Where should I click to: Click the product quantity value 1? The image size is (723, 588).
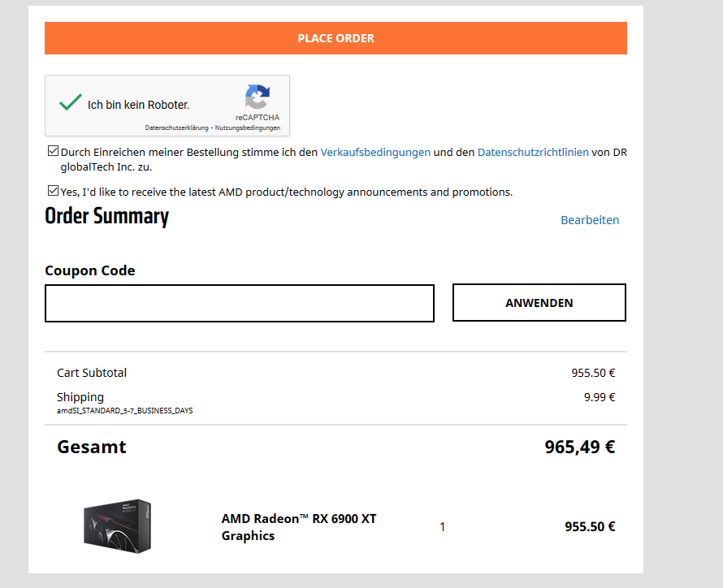[442, 527]
